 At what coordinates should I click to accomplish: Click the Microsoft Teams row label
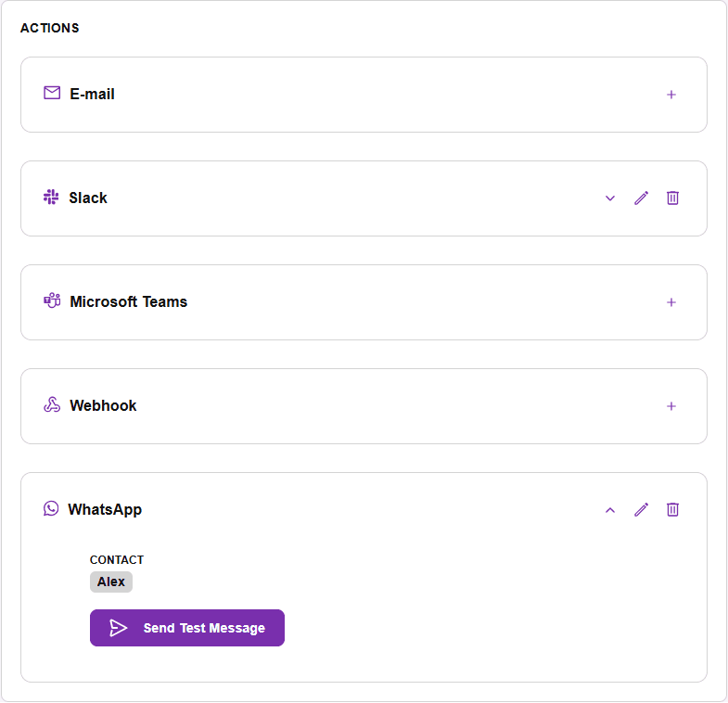coord(129,301)
